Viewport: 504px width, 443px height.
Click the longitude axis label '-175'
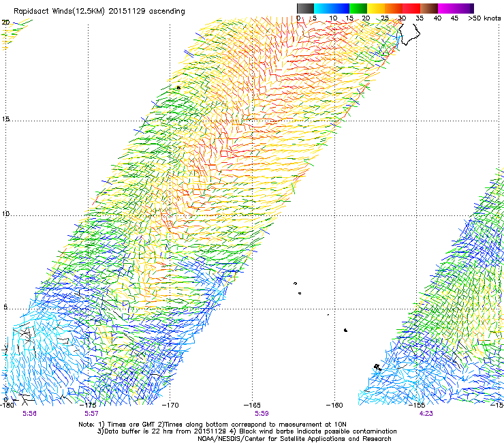coord(89,405)
